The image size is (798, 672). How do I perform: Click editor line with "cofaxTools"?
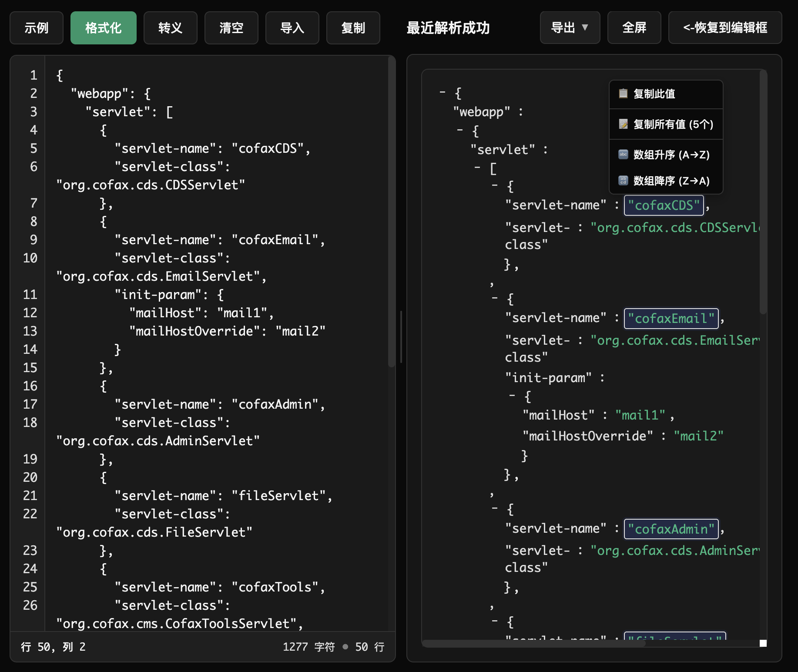tap(219, 587)
